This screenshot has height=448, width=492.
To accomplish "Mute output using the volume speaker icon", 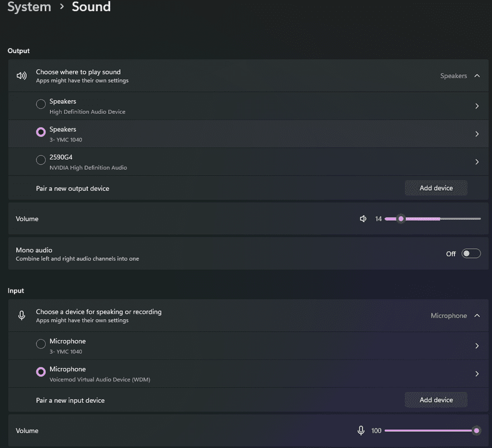I will (x=363, y=219).
